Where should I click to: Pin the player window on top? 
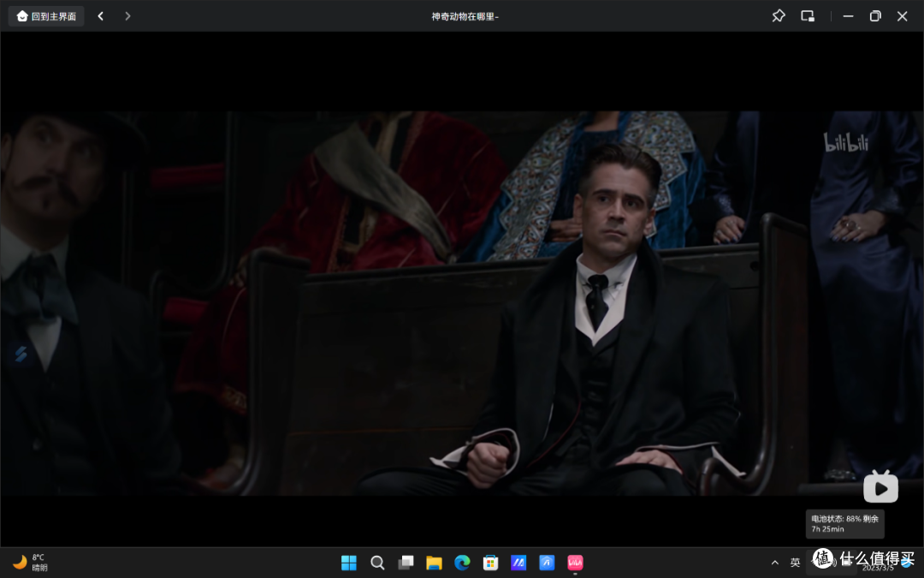click(x=779, y=16)
